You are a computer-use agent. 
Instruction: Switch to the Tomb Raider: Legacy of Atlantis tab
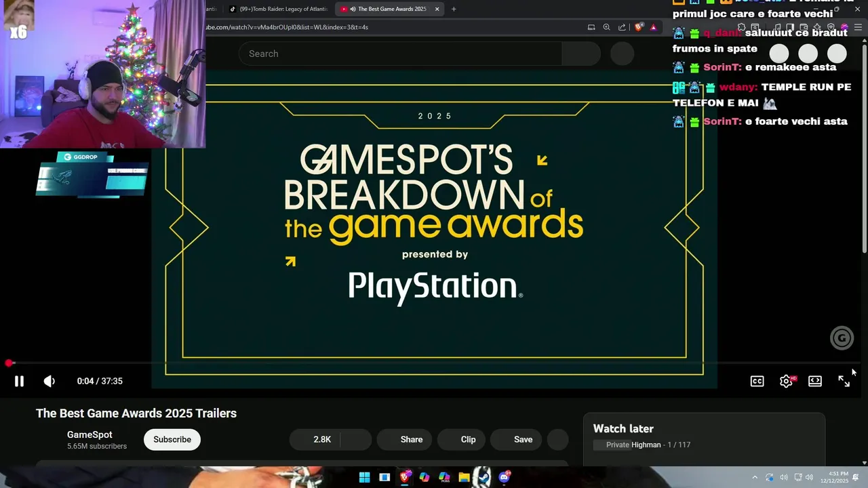[x=278, y=9]
